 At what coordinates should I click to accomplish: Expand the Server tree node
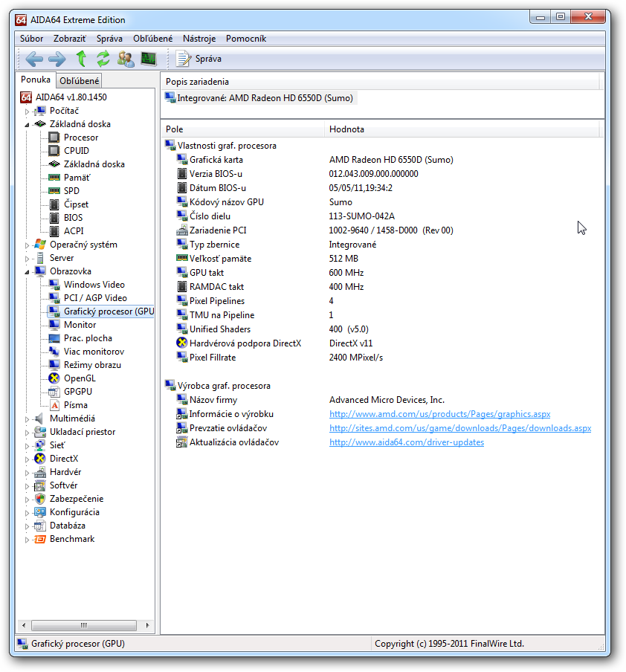pos(27,259)
